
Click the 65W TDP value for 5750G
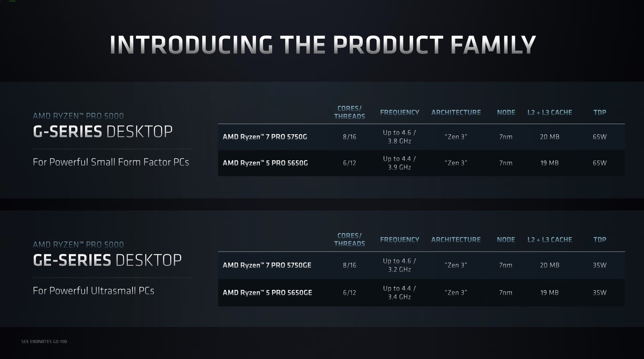[599, 137]
